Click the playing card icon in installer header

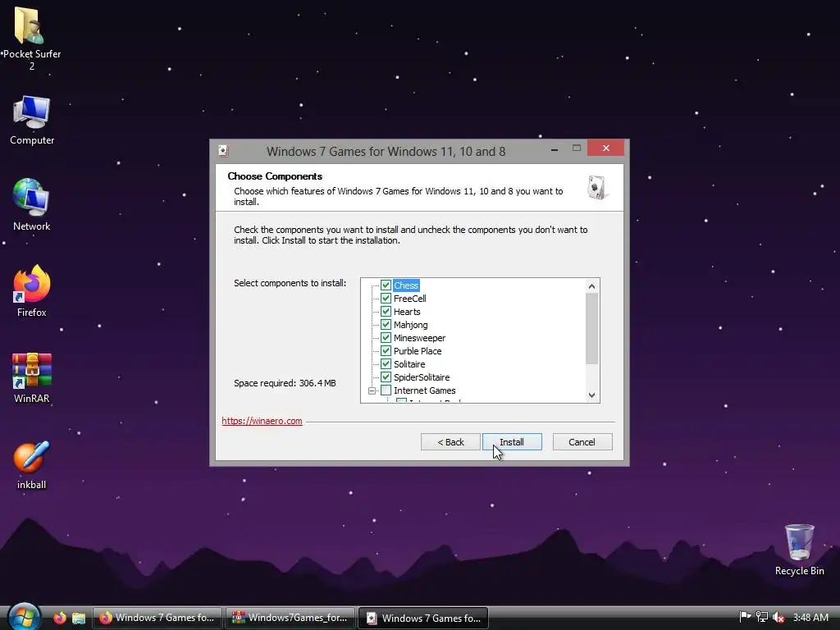click(596, 188)
